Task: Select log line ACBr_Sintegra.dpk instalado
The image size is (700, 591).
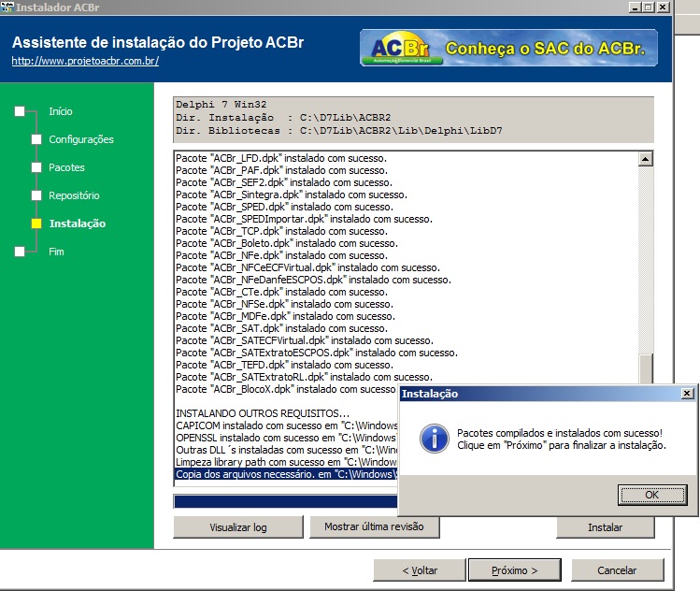Action: click(x=292, y=195)
